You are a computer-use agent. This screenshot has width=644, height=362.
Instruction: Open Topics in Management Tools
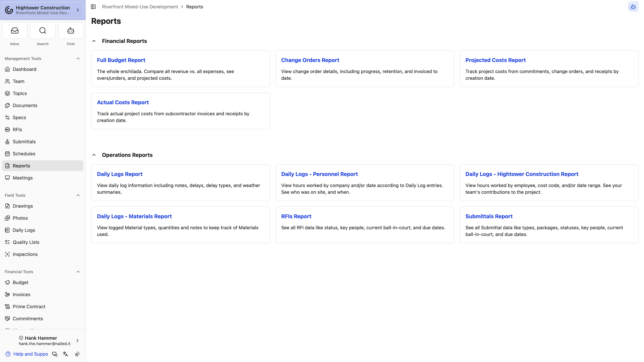tap(43, 94)
